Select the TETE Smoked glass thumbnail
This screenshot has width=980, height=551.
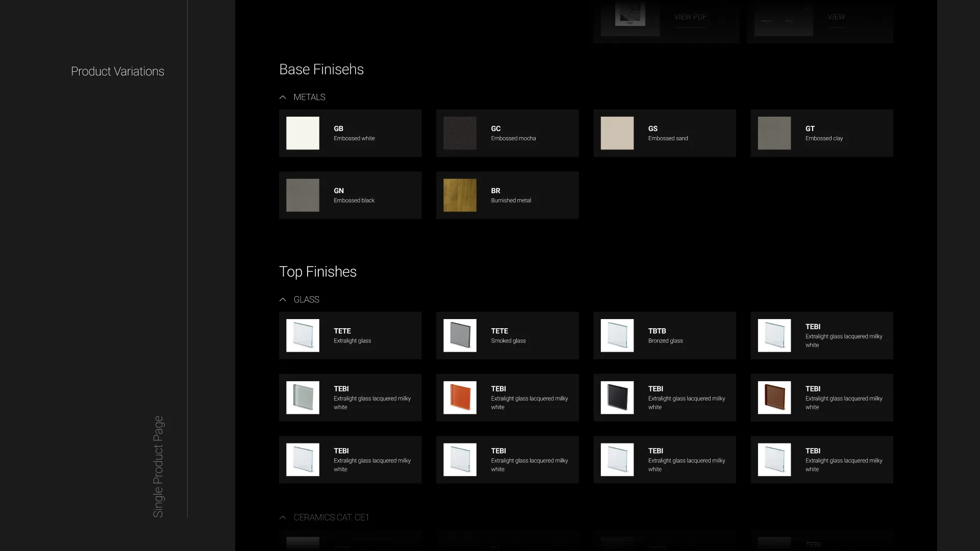pos(460,335)
